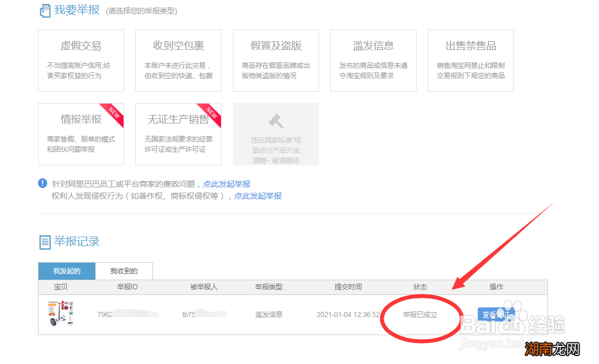
Task: Click the 举报已成立 status text
Action: [420, 314]
